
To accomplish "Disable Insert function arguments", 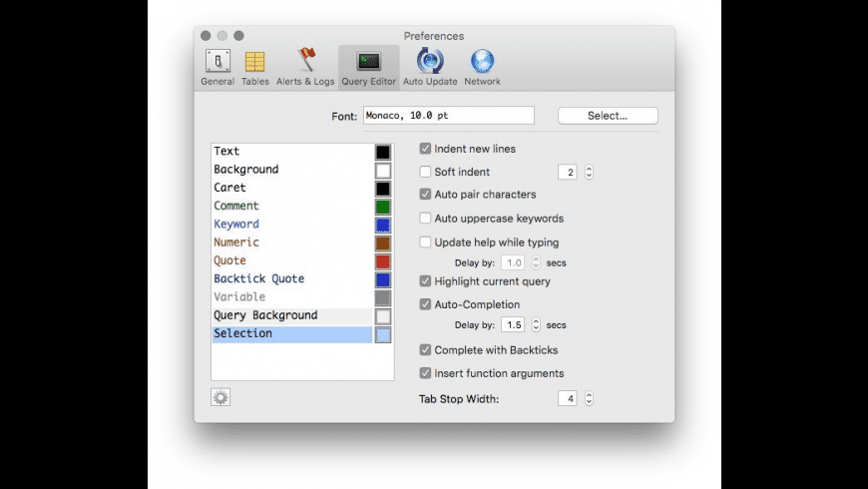I will click(x=425, y=373).
